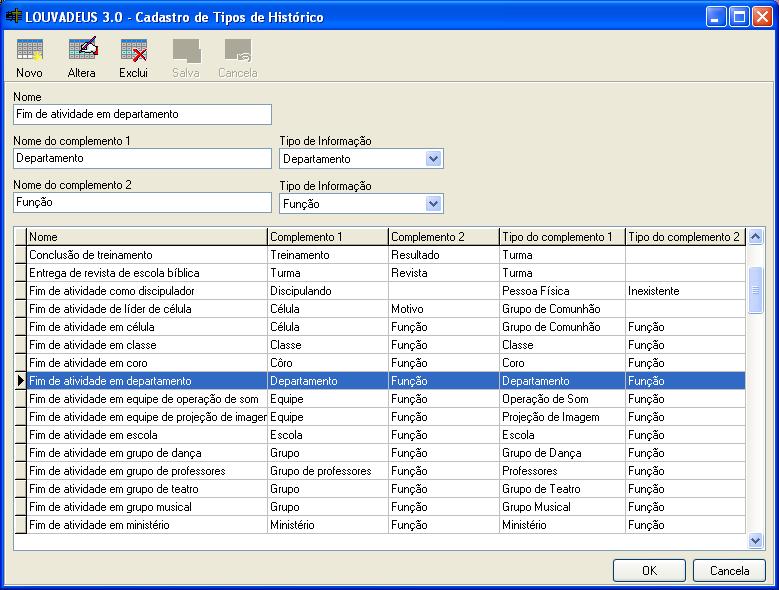Click the Motivo cell

[x=444, y=309]
